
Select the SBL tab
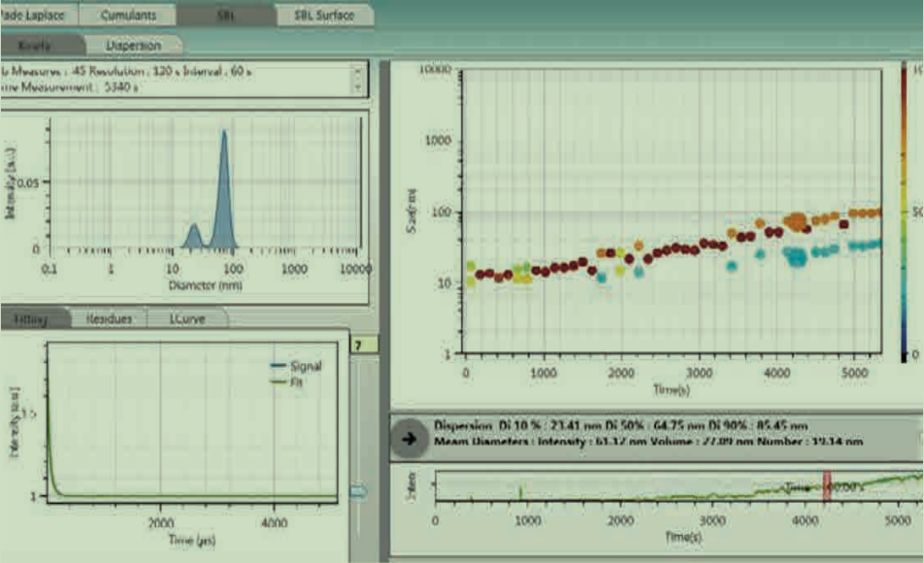click(225, 16)
